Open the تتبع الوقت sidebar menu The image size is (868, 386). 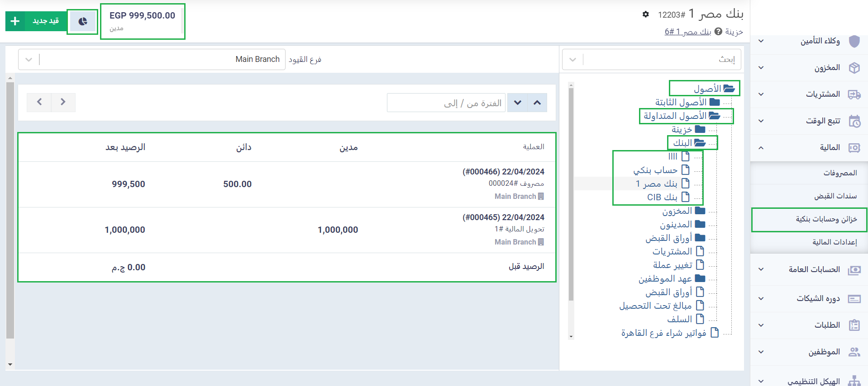pyautogui.click(x=809, y=121)
